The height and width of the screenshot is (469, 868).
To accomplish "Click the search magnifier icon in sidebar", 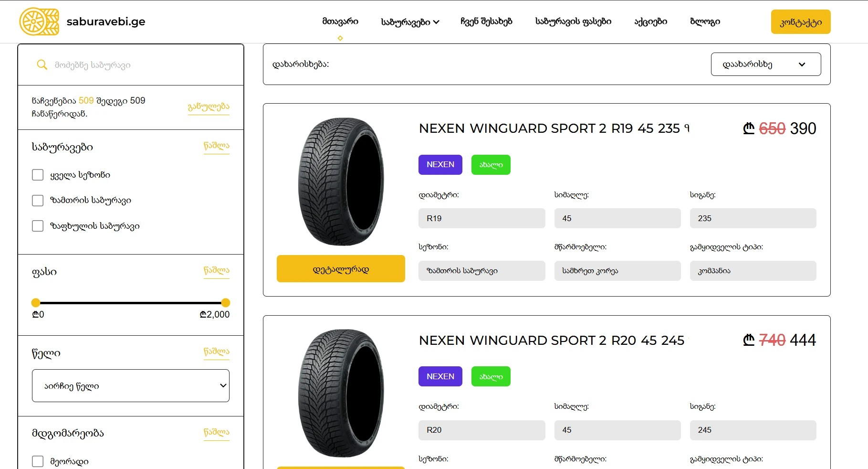I will (42, 64).
